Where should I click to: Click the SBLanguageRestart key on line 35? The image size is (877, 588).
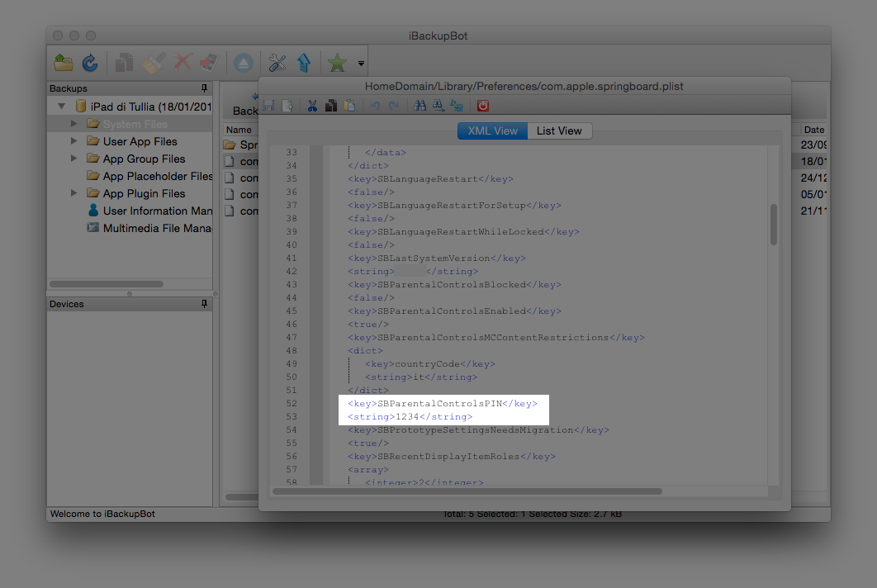pyautogui.click(x=430, y=179)
